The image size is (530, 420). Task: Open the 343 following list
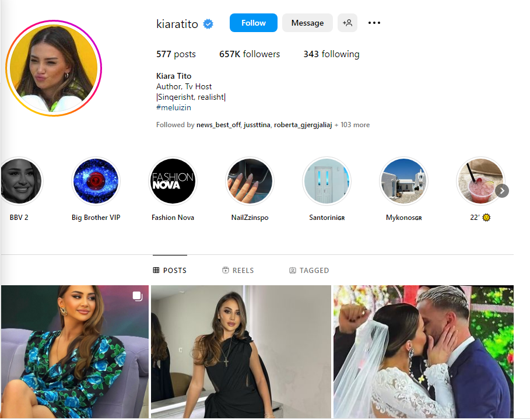[x=331, y=54]
